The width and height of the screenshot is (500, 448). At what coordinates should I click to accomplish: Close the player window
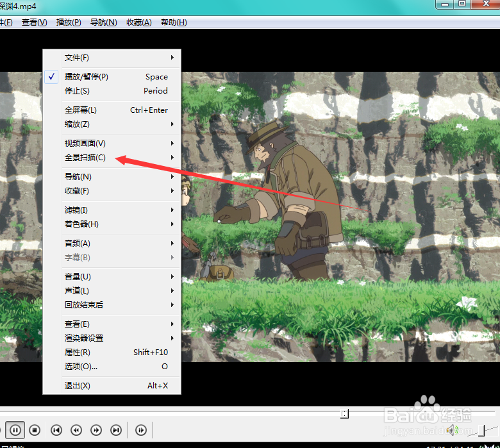[486, 4]
